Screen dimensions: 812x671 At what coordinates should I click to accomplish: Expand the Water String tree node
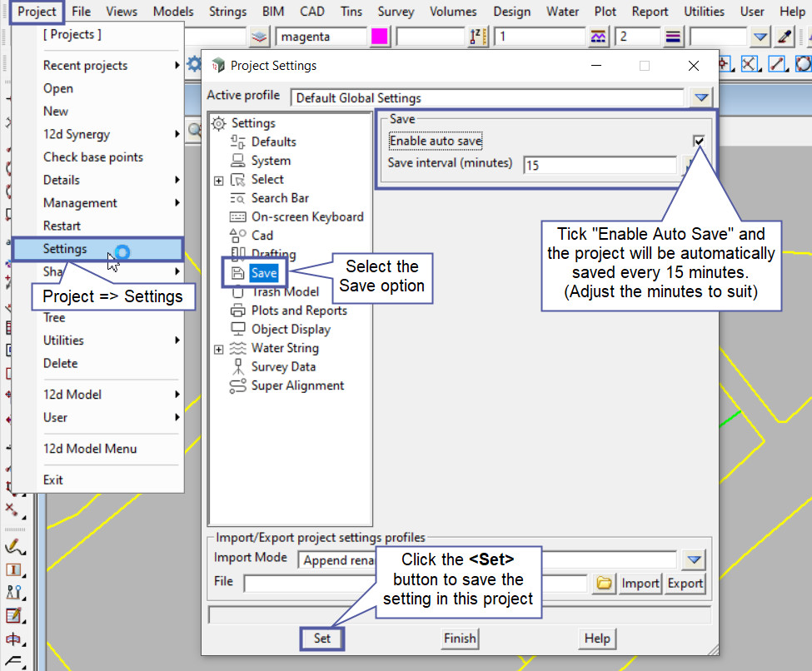click(x=218, y=349)
